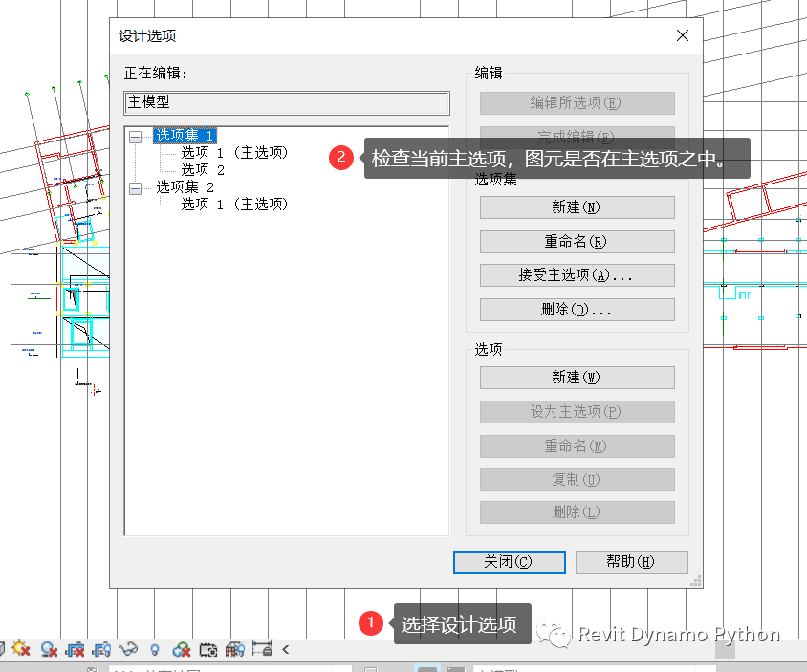Select 选项 1 (主选项) under 选项集 2

pos(234,205)
